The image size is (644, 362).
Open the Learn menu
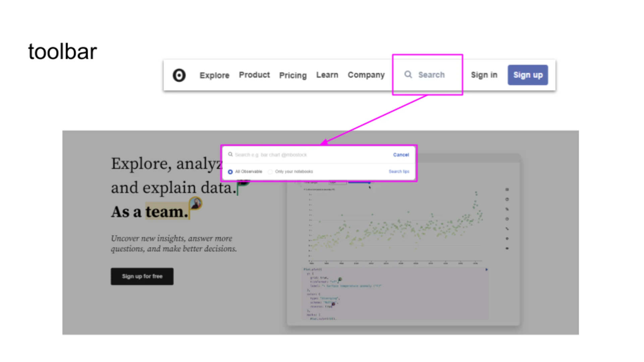[327, 75]
